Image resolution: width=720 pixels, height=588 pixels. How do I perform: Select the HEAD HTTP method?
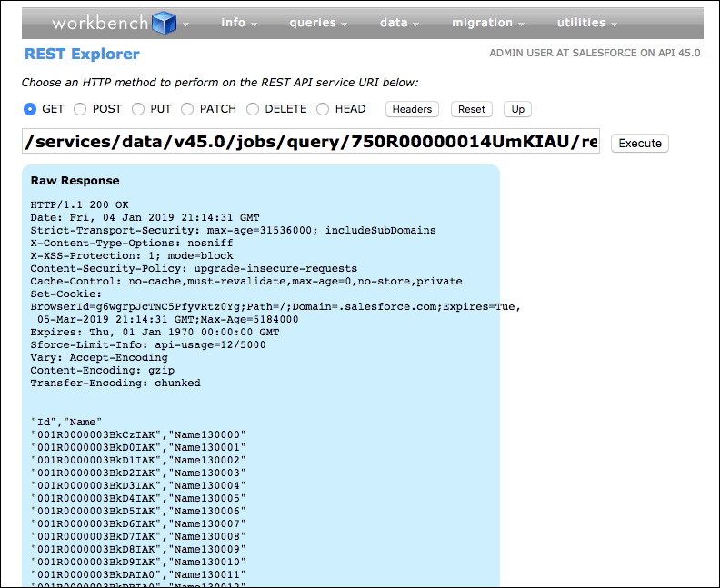pos(323,109)
